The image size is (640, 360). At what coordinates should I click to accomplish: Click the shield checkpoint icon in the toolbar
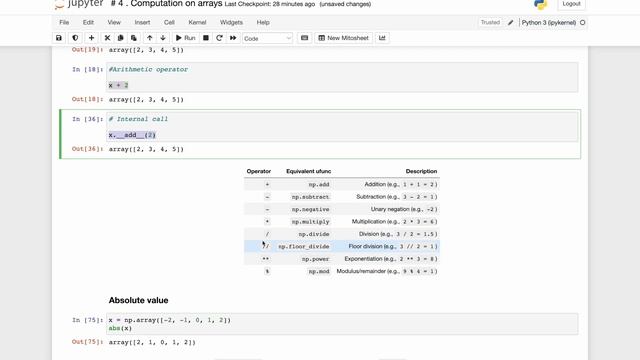(x=75, y=38)
